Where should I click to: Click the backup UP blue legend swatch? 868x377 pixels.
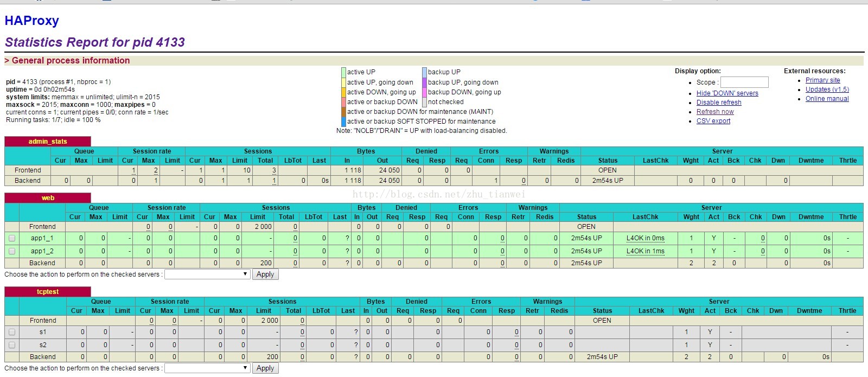coord(424,72)
